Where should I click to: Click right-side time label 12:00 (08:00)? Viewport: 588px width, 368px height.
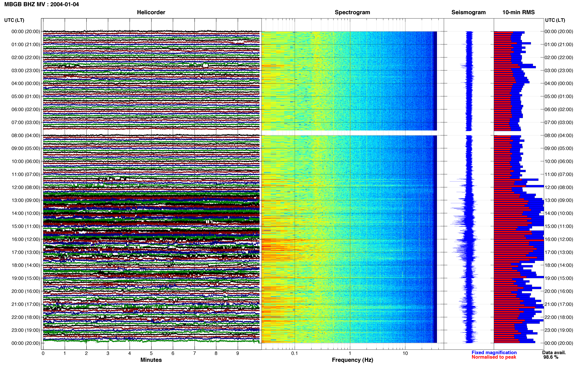click(x=559, y=187)
